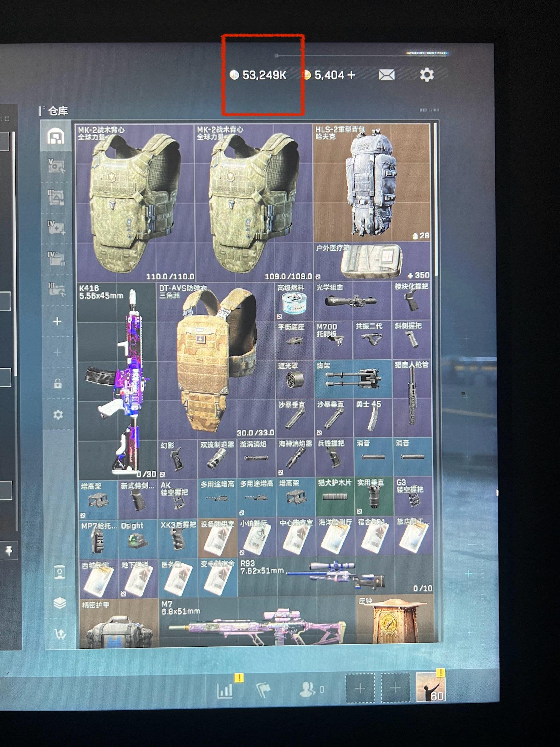Switch to the IV medical container tab

coord(56,227)
